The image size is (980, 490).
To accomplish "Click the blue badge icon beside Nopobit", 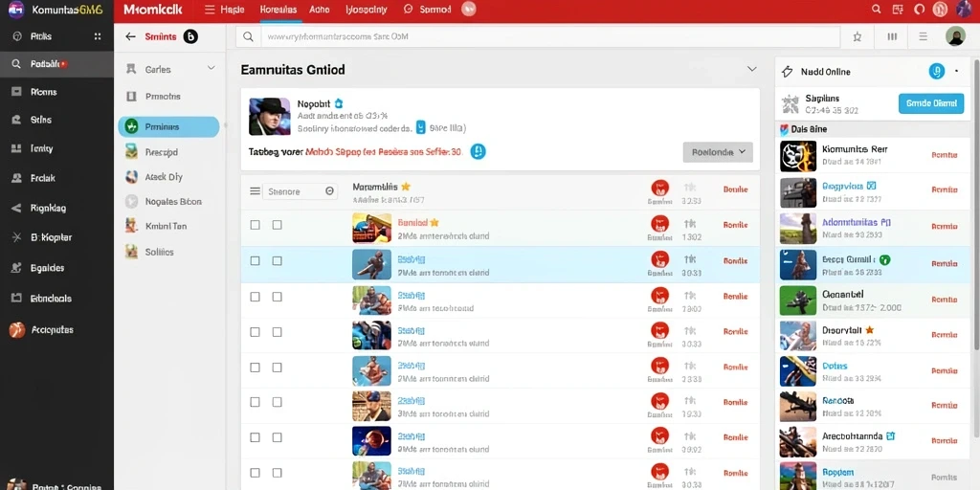I will tap(339, 103).
